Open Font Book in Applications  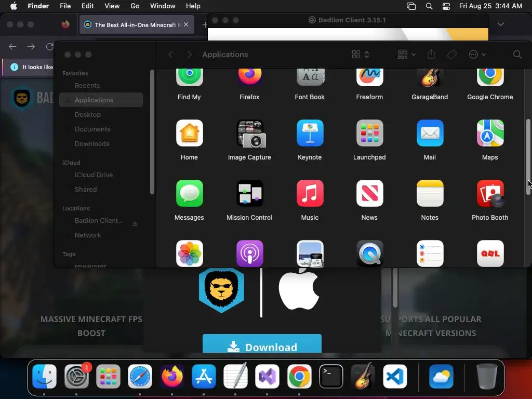[x=310, y=77]
